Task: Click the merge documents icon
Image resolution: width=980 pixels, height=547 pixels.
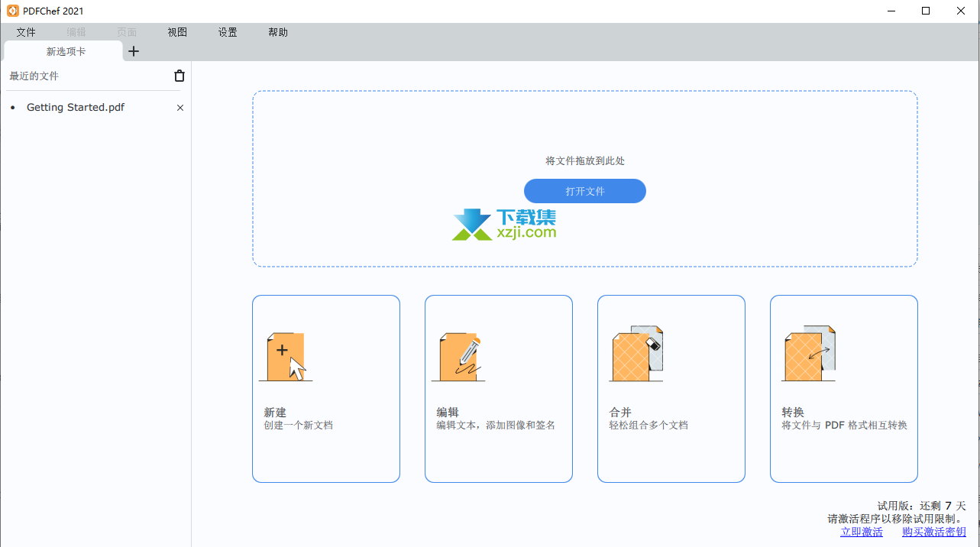Action: click(x=636, y=354)
